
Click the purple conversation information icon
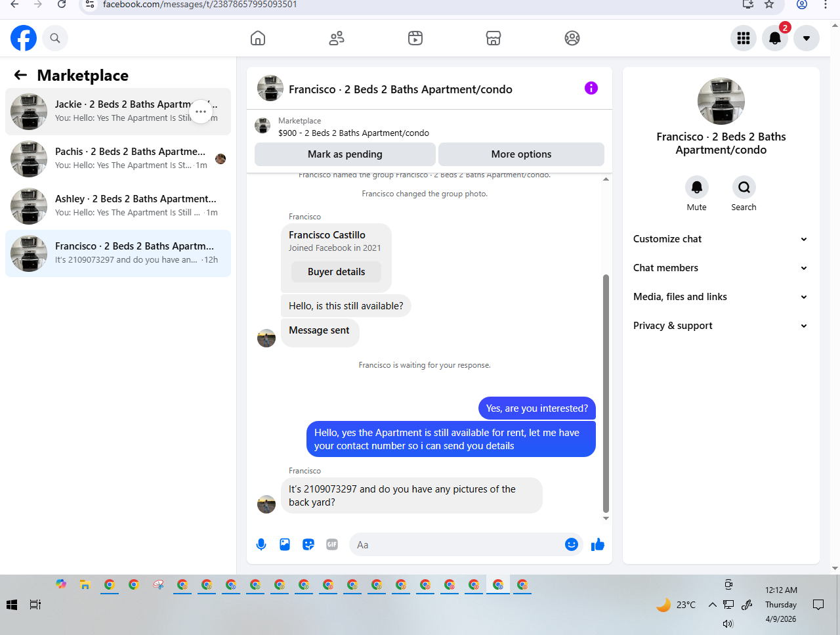[x=591, y=88]
